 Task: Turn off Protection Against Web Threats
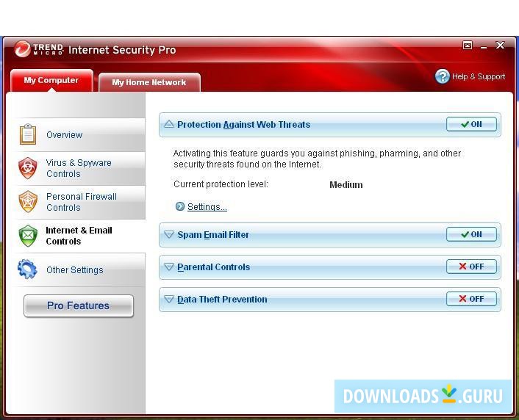[471, 124]
